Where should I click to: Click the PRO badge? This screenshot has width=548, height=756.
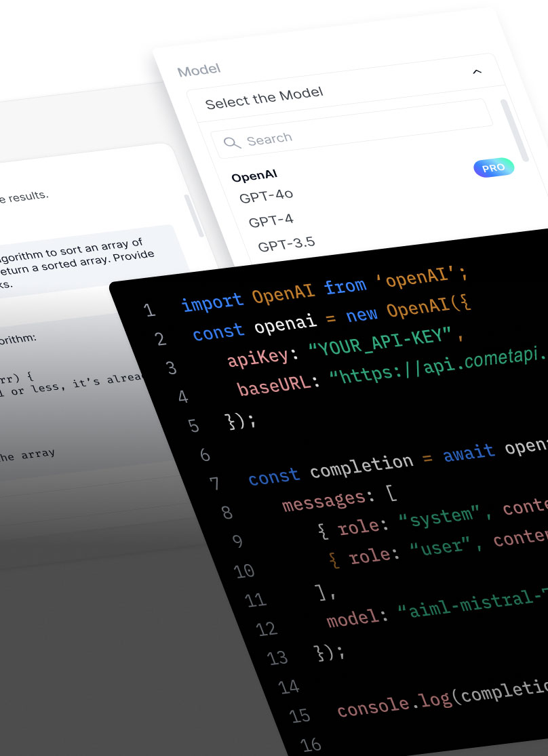494,167
